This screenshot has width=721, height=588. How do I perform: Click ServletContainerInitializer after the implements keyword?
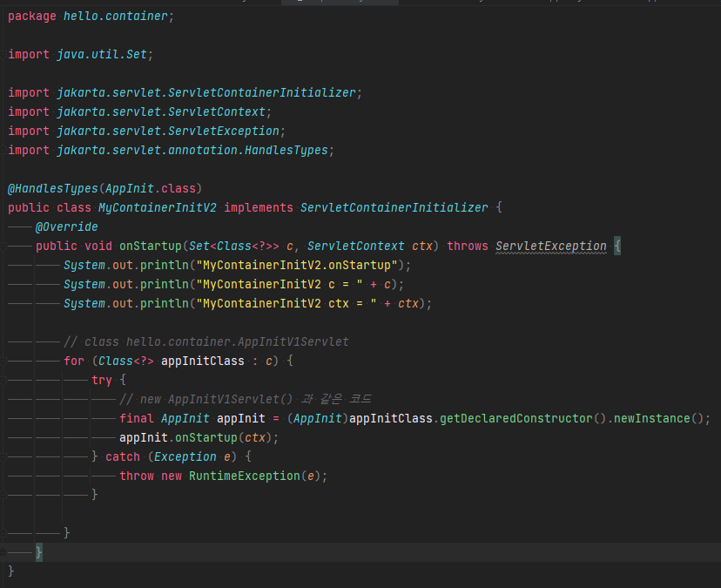point(394,208)
